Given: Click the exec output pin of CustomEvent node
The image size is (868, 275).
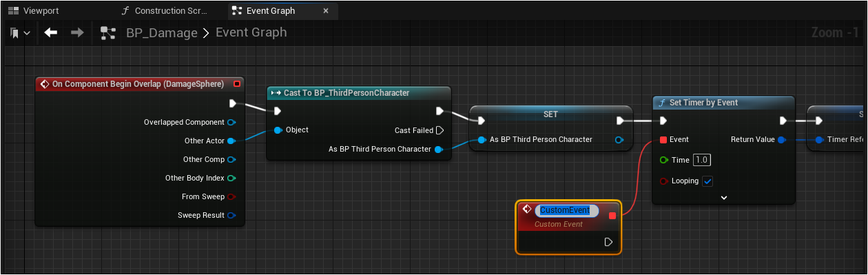Looking at the screenshot, I should [608, 242].
